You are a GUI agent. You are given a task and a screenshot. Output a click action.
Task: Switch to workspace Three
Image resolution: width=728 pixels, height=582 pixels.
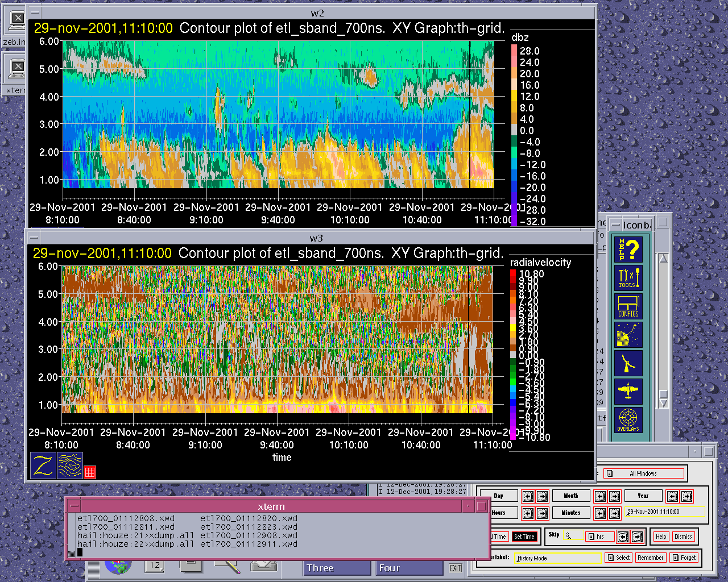pos(337,568)
